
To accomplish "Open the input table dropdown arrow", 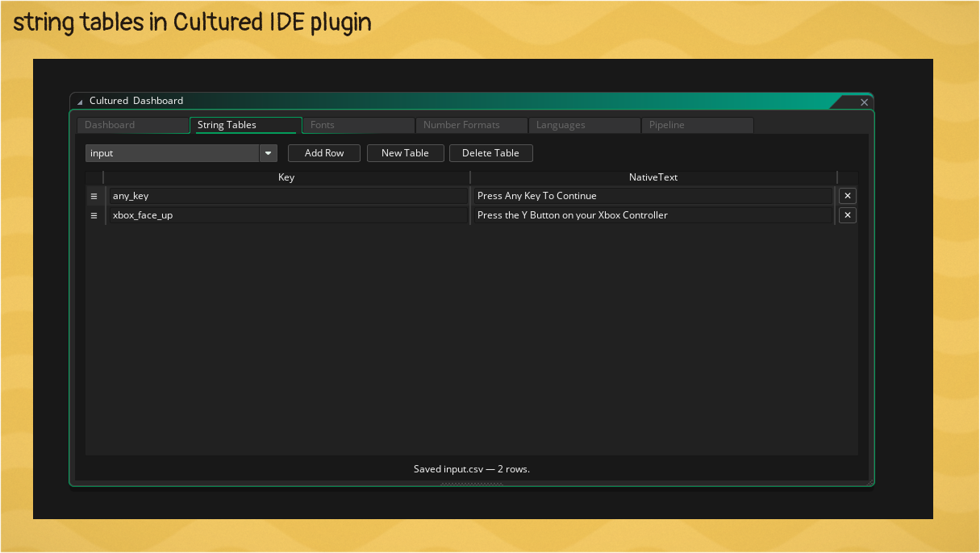I will (268, 153).
